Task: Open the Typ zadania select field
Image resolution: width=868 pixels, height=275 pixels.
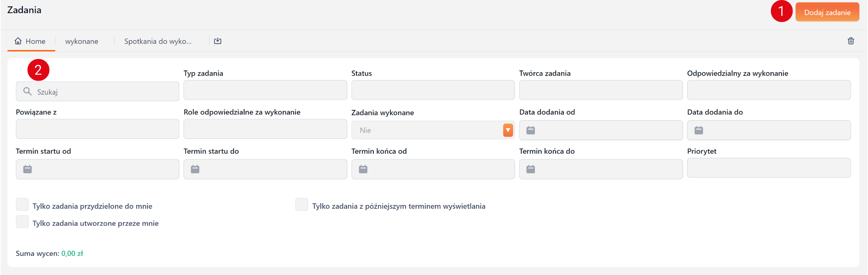Action: 265,90
